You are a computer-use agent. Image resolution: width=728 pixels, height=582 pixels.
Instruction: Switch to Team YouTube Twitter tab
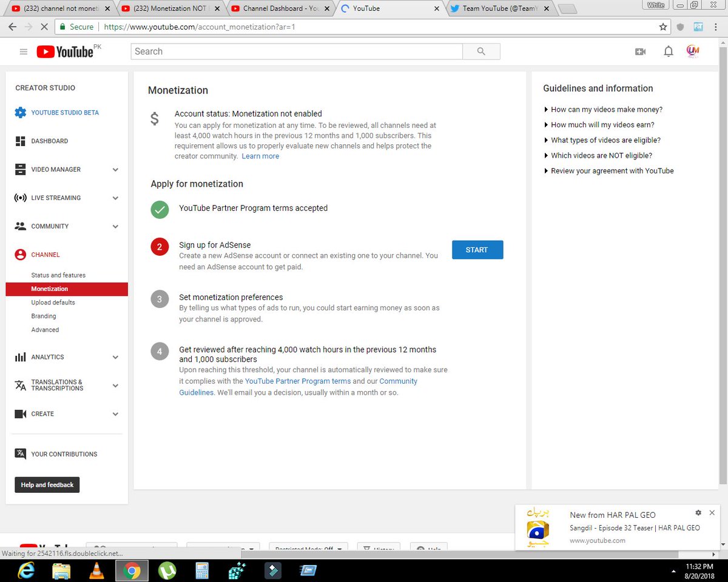pos(501,8)
